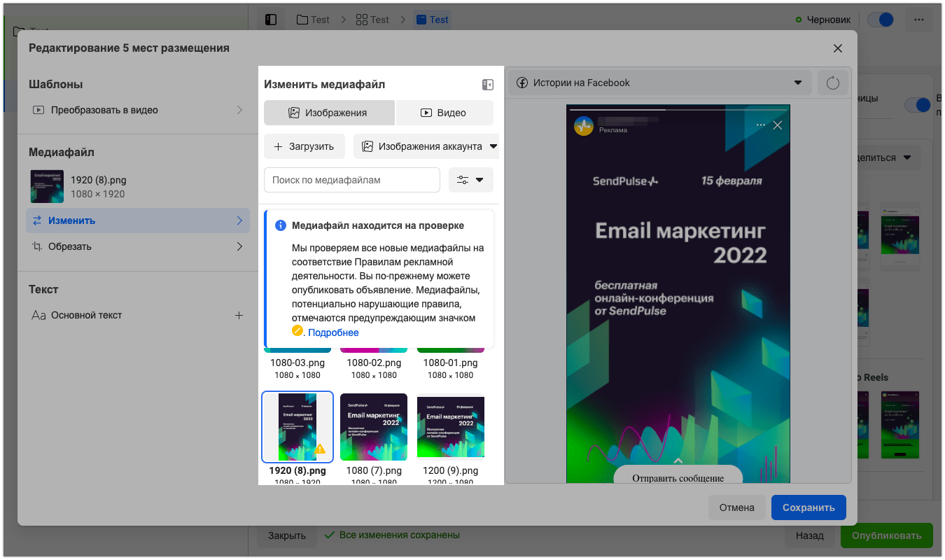
Task: Open the filter settings dropdown
Action: (471, 180)
